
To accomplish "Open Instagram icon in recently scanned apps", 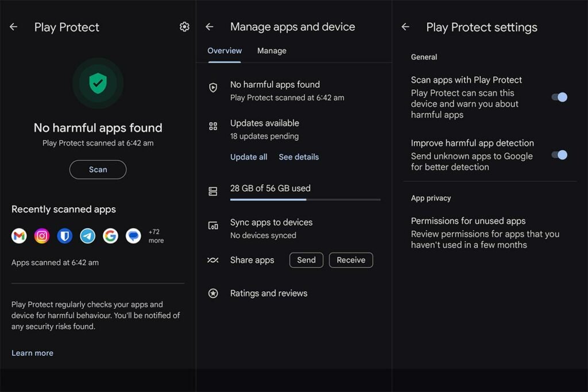I will pyautogui.click(x=42, y=236).
